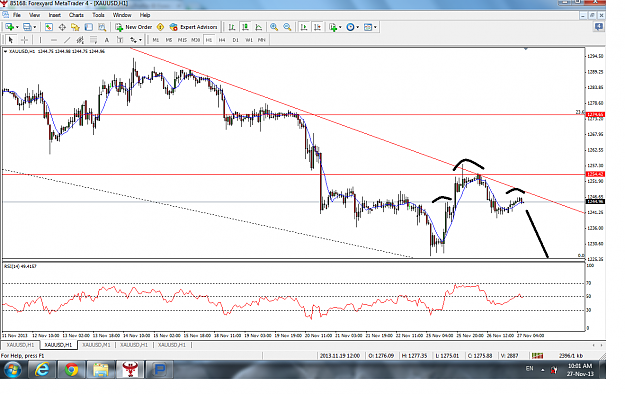Click the New Order button
Screen dimensions: 625x394
tap(134, 27)
